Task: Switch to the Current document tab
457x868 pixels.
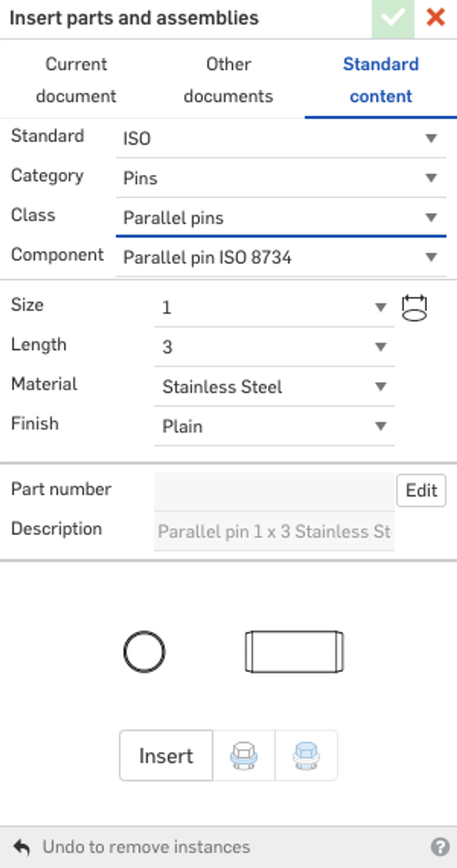Action: 76,80
